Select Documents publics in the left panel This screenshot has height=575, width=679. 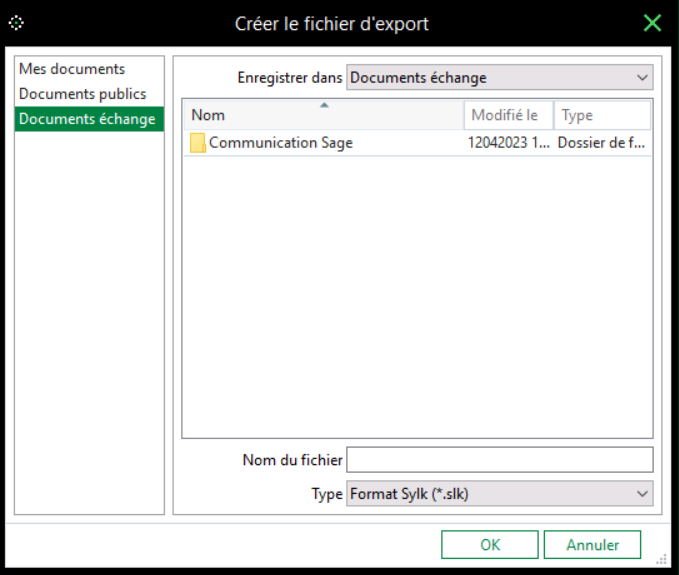tap(82, 94)
